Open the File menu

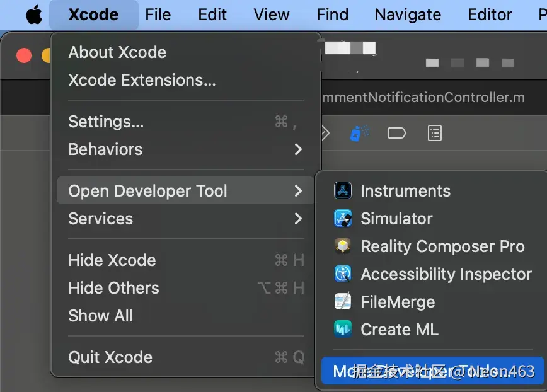point(158,15)
